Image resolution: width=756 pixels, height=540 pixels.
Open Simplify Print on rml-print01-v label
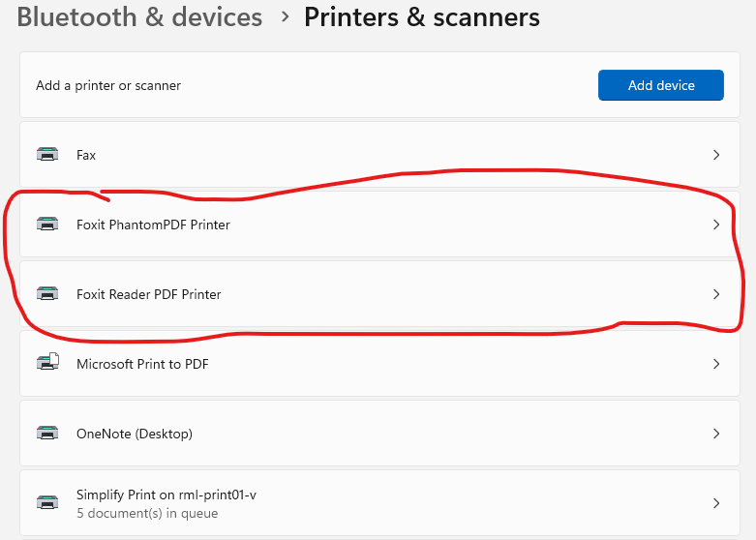pyautogui.click(x=166, y=495)
